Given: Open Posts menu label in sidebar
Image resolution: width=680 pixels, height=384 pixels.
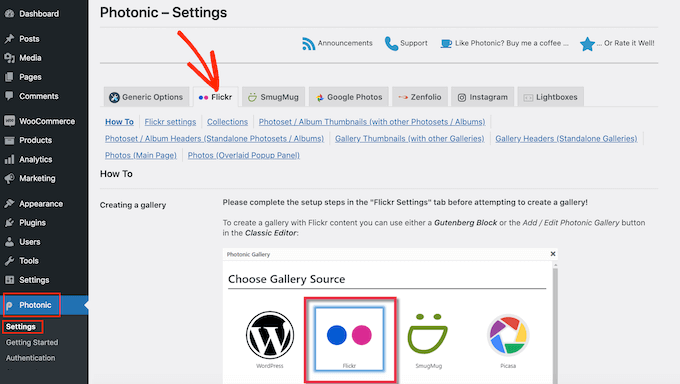Looking at the screenshot, I should coord(29,39).
